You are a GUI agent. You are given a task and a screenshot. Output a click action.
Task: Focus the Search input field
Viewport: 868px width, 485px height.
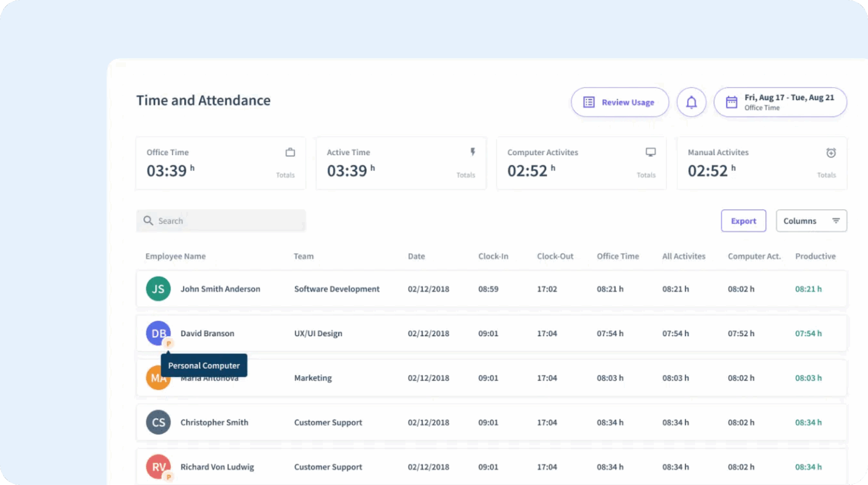click(221, 221)
